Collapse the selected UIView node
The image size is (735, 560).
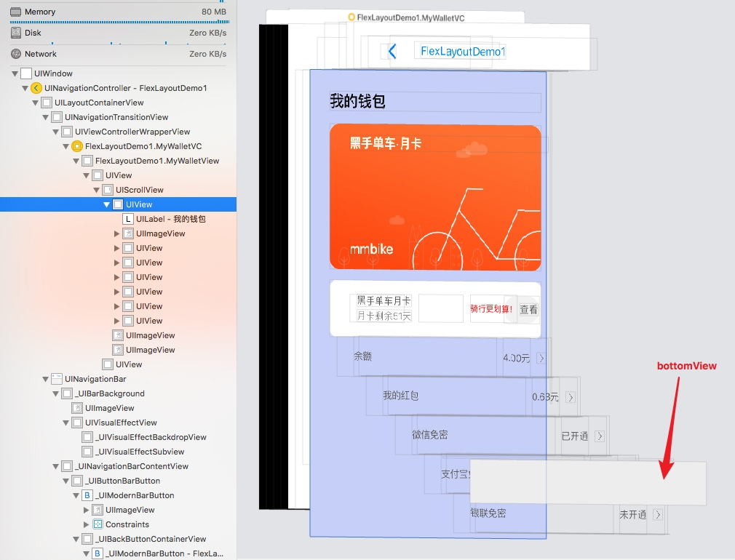click(x=106, y=204)
